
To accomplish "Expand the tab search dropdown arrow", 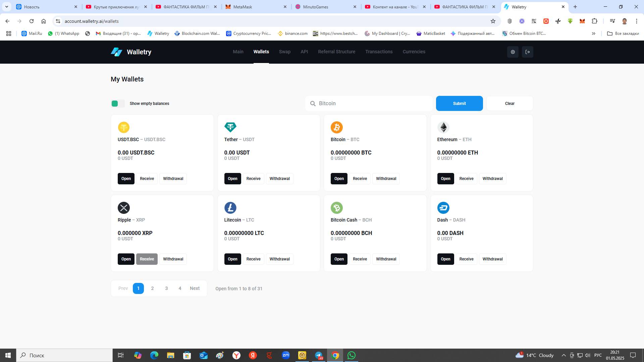I will click(x=6, y=7).
